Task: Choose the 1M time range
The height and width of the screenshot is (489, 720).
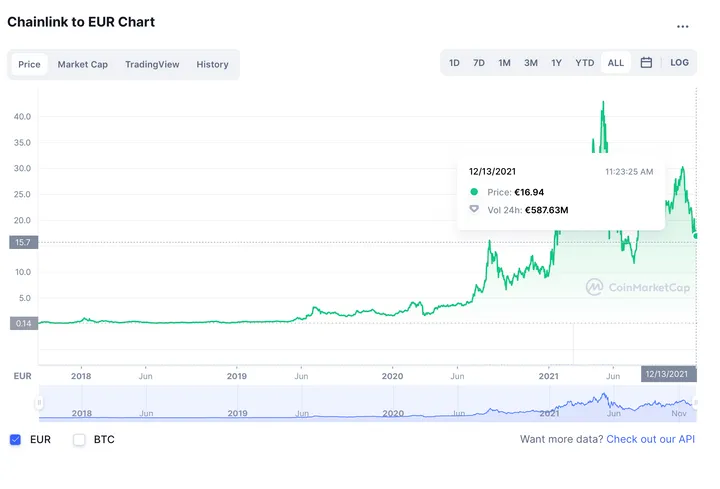Action: [504, 63]
